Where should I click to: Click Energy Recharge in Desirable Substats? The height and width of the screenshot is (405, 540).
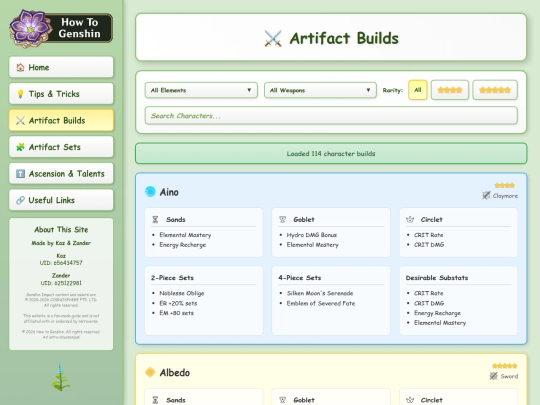[437, 313]
